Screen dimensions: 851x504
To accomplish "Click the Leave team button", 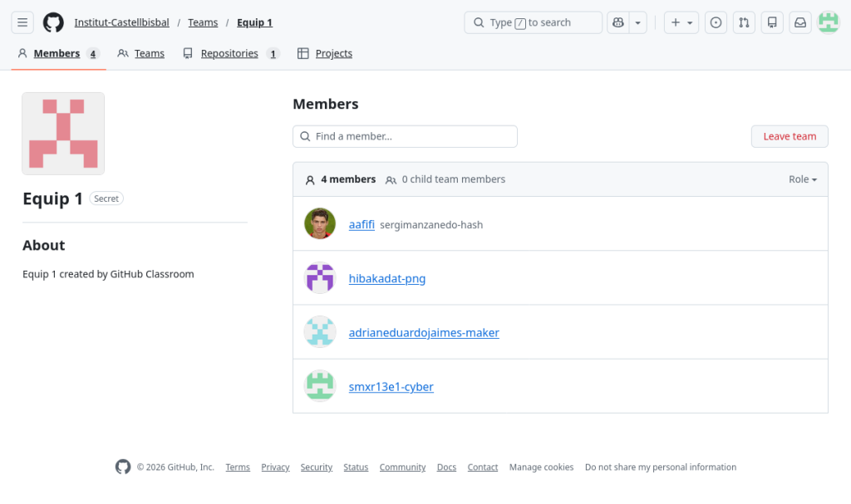I will 790,136.
